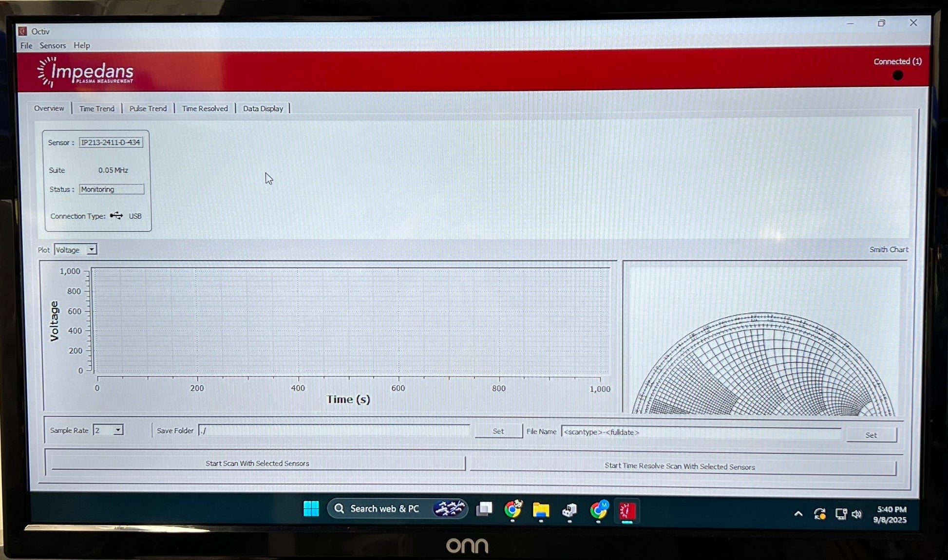Click Start Scan With Selected Sensors
The image size is (948, 560).
(257, 463)
